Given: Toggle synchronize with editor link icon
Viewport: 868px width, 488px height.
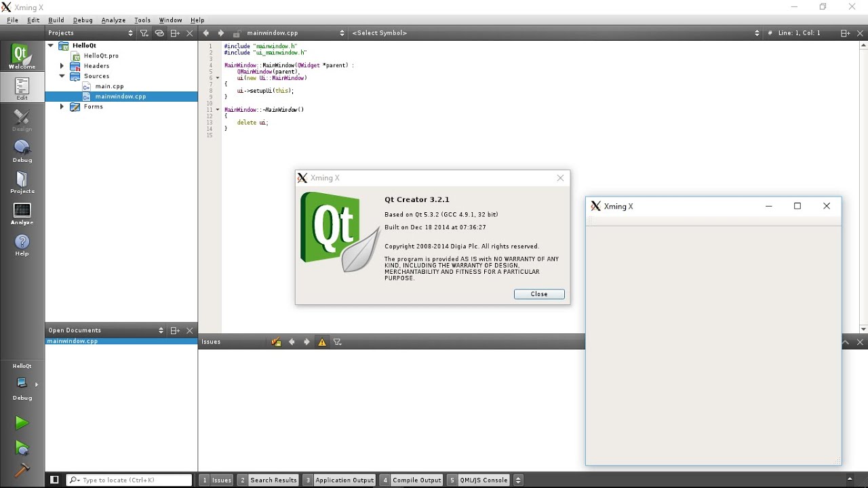Looking at the screenshot, I should (x=159, y=33).
